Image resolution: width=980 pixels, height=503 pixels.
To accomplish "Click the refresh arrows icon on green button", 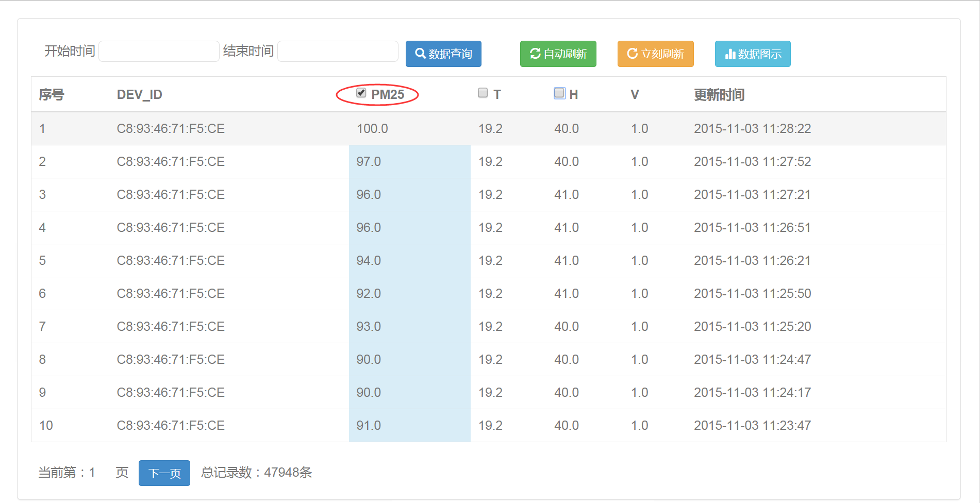I will (x=535, y=54).
